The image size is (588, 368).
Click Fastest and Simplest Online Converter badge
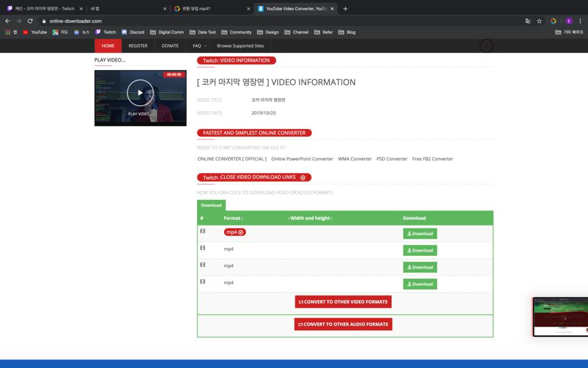[254, 133]
